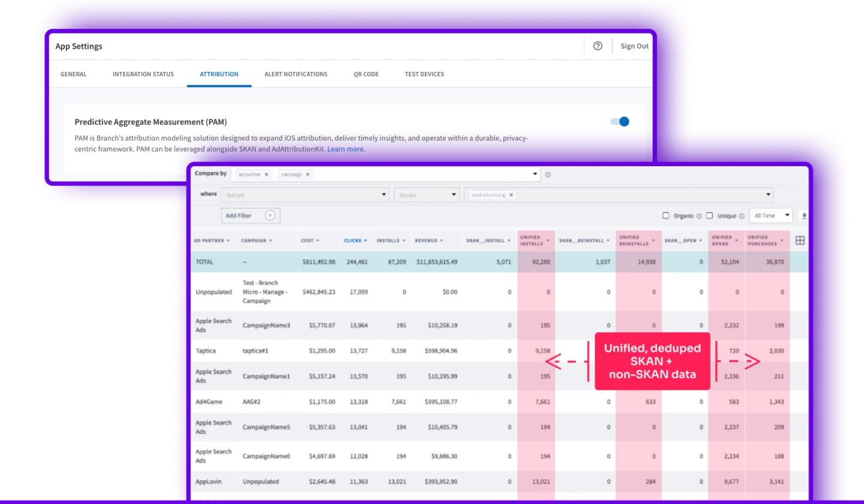The width and height of the screenshot is (864, 504).
Task: Toggle the Predictive Aggregate Measurement switch
Action: (620, 122)
